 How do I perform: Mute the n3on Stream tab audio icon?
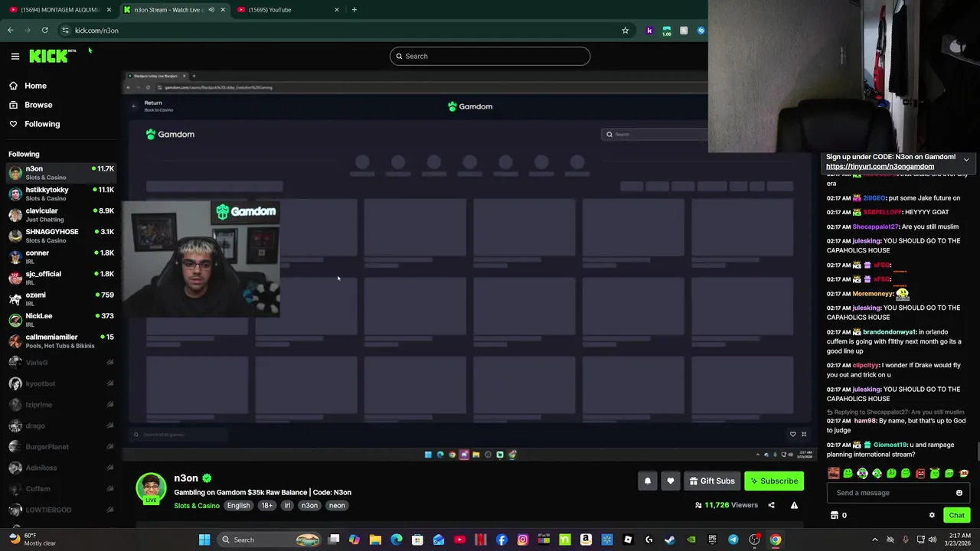[x=211, y=10]
